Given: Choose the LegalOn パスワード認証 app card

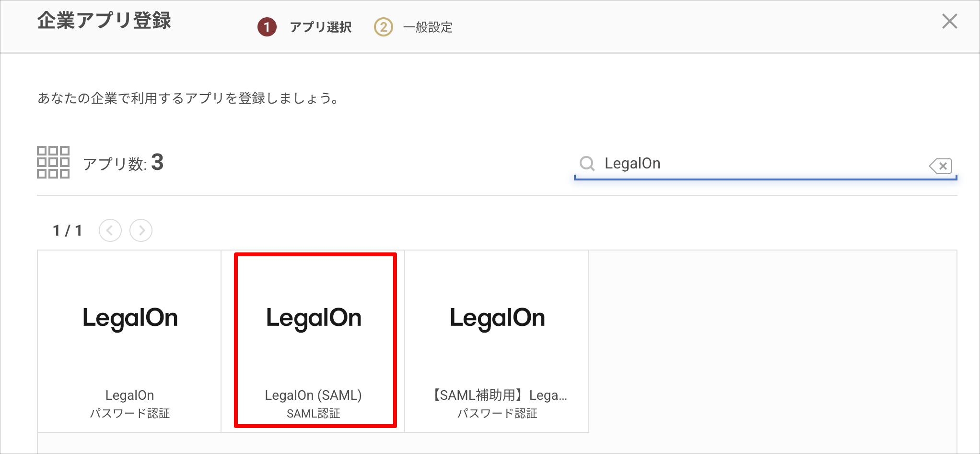Looking at the screenshot, I should (129, 341).
